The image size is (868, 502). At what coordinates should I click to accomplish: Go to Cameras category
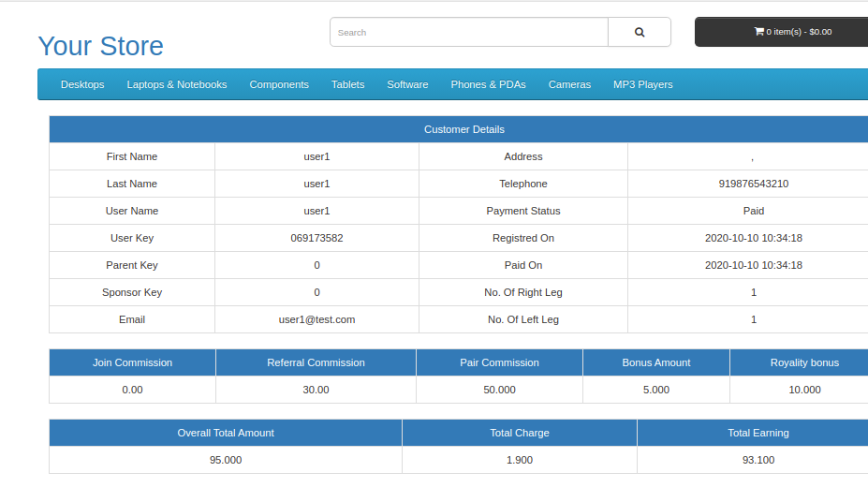569,84
